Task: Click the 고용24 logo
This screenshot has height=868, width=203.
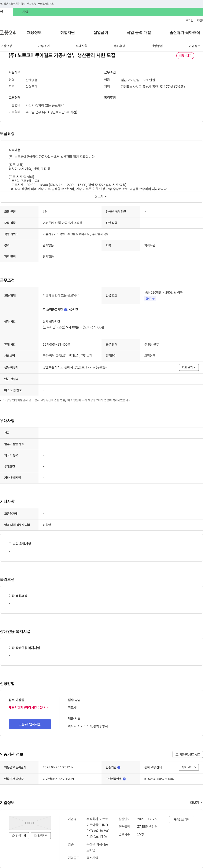Action: [8, 33]
